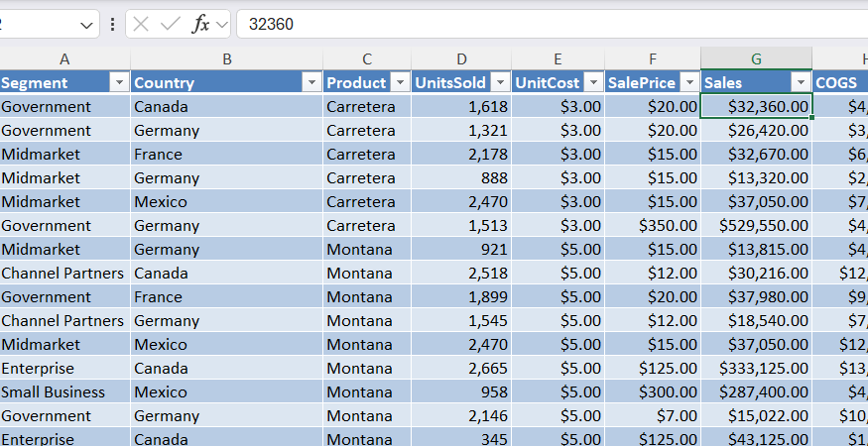Click the UnitsSold cell 2,665

coord(461,368)
